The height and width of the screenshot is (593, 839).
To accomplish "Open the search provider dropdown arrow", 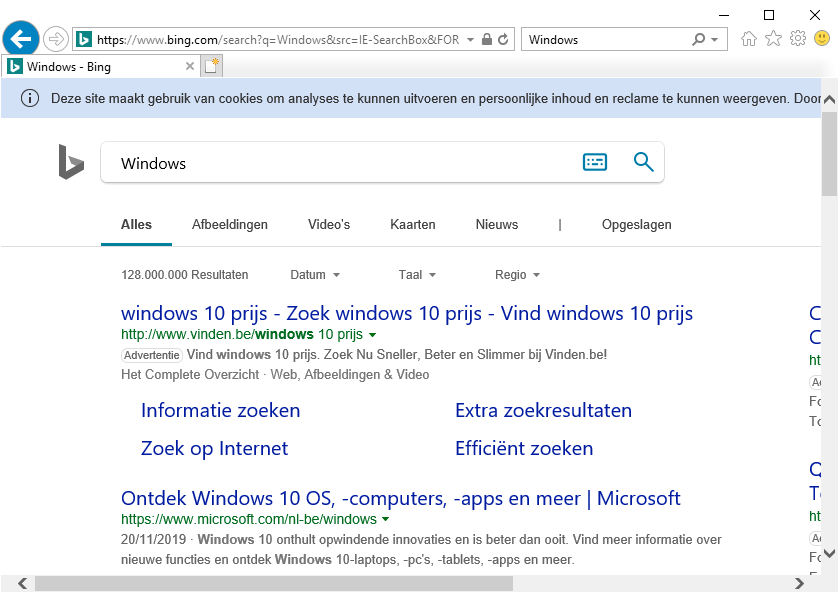I will (714, 40).
